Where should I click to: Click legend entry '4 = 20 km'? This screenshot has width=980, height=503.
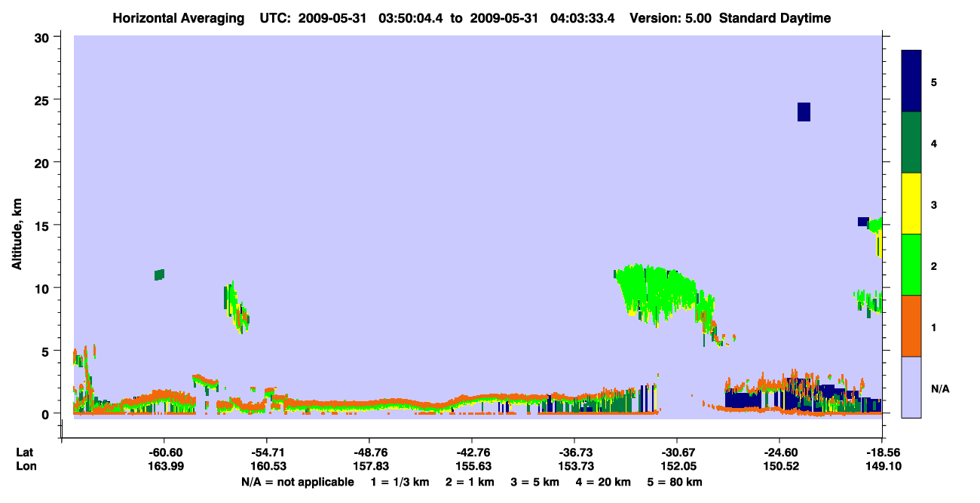coord(603,481)
